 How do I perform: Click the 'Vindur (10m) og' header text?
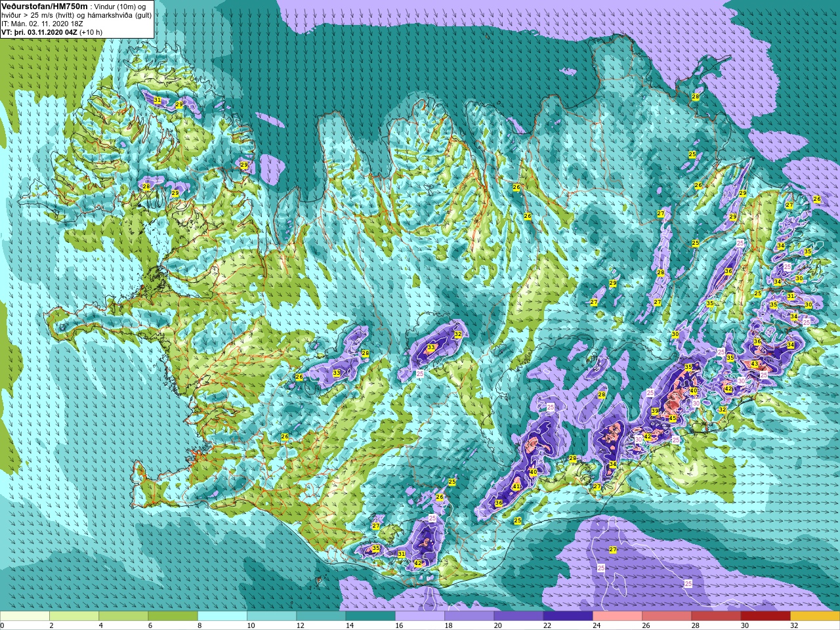click(x=120, y=7)
